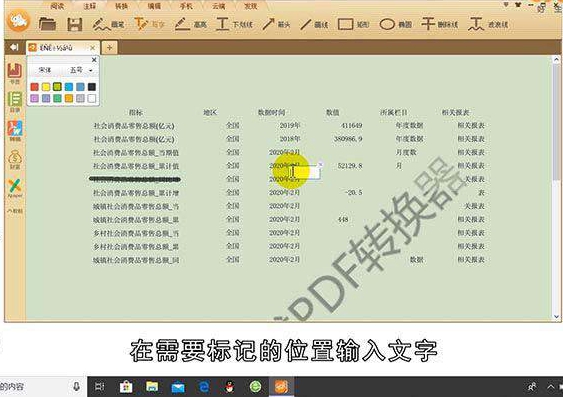Viewport: 563px width, 397px height.
Task: Click the 2019年 date cell
Action: 290,126
